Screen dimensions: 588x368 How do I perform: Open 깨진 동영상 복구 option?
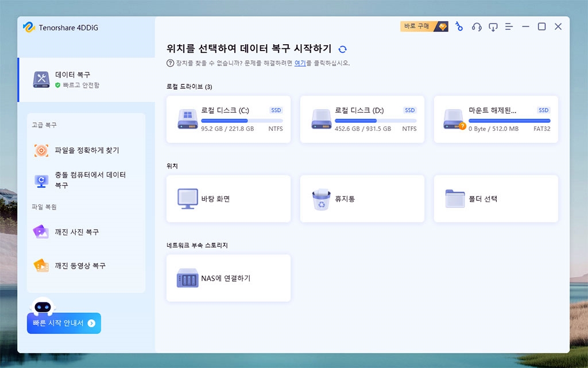click(86, 266)
